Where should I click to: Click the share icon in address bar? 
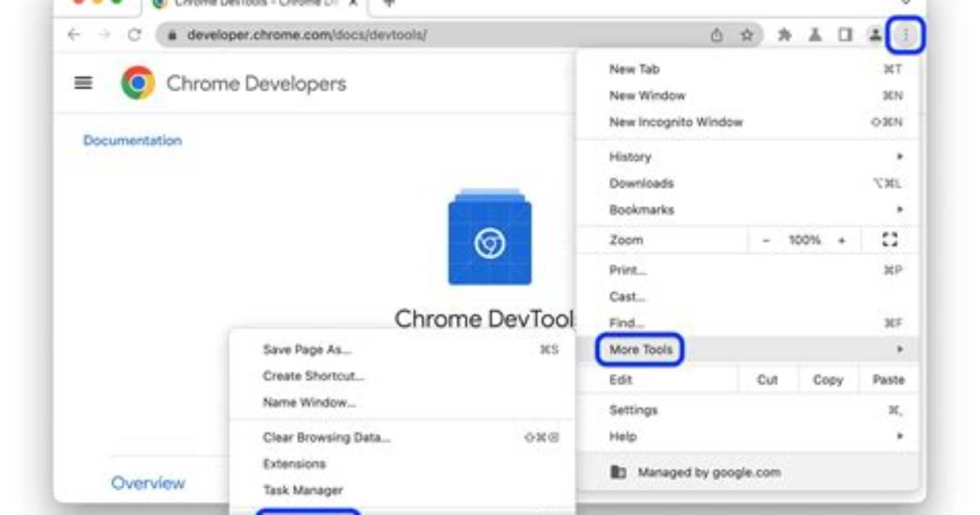(716, 35)
